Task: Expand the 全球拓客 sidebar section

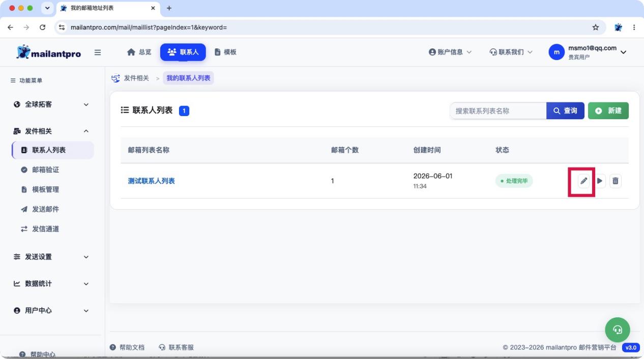Action: [x=52, y=104]
